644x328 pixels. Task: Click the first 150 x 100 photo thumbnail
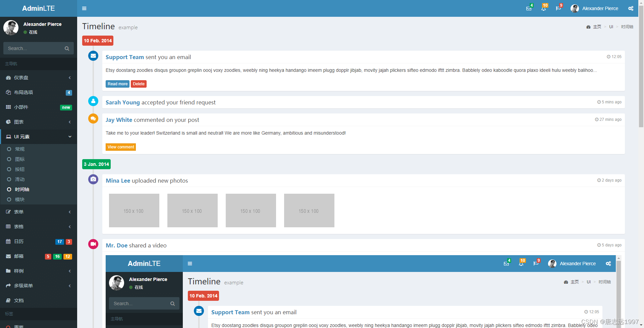pyautogui.click(x=134, y=210)
